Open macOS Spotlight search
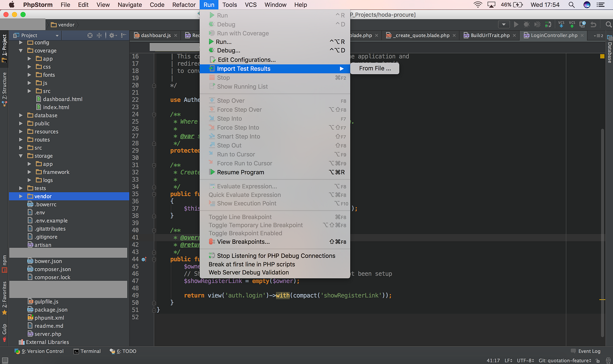 (x=572, y=5)
